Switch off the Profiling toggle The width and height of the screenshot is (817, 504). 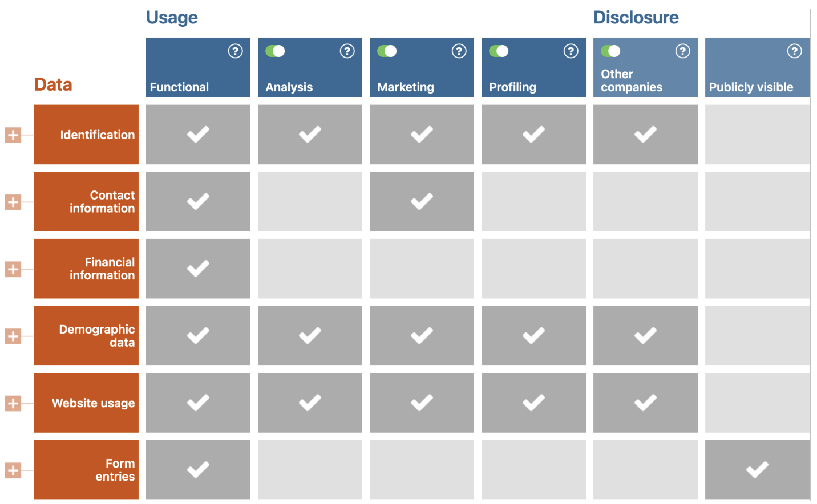coord(499,51)
